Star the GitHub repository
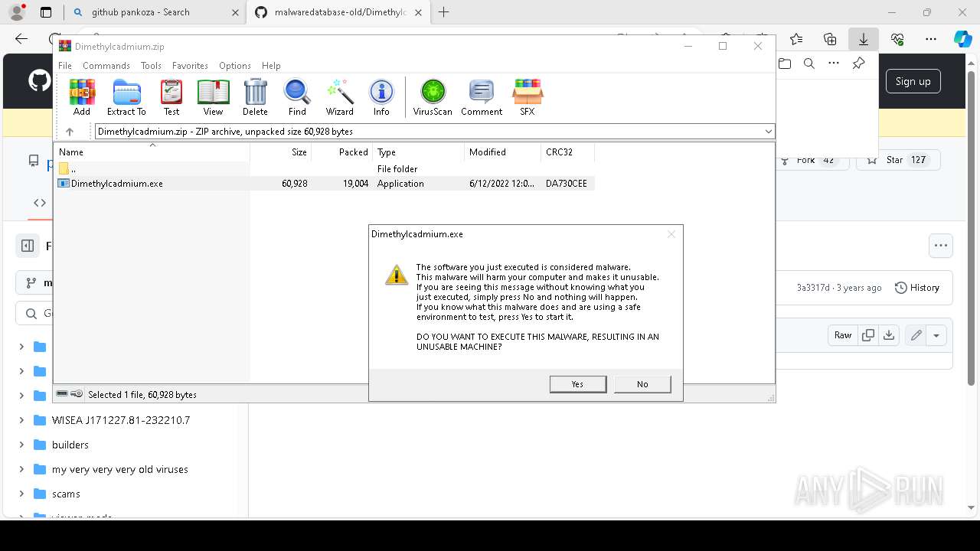 [x=898, y=160]
